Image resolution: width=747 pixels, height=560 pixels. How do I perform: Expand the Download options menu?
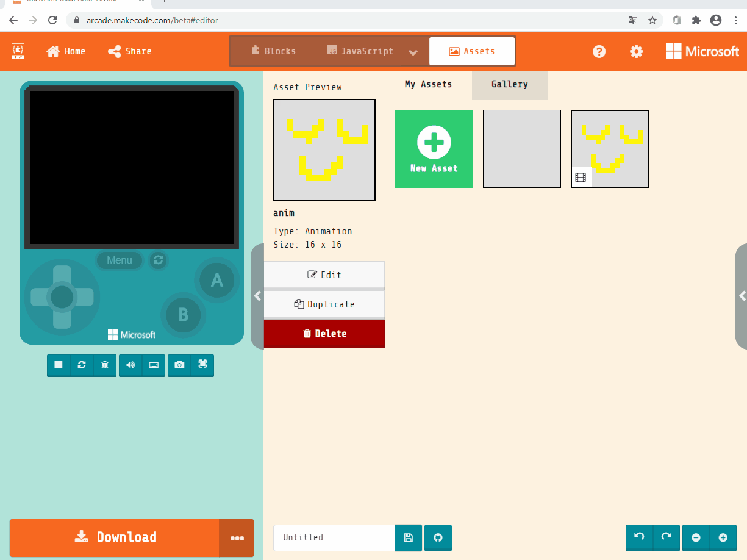tap(237, 537)
